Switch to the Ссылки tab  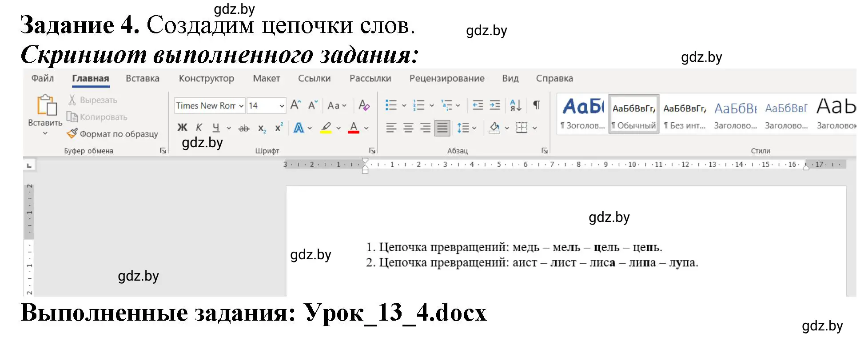pos(315,78)
